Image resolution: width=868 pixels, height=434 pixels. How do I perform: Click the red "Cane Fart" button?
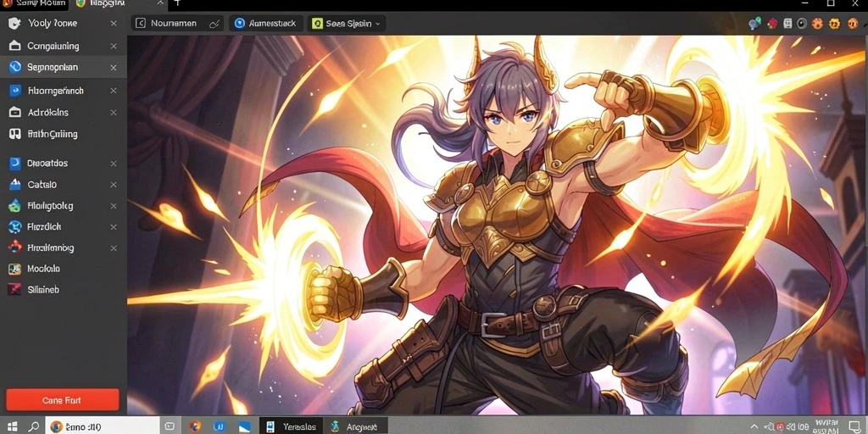pyautogui.click(x=63, y=400)
